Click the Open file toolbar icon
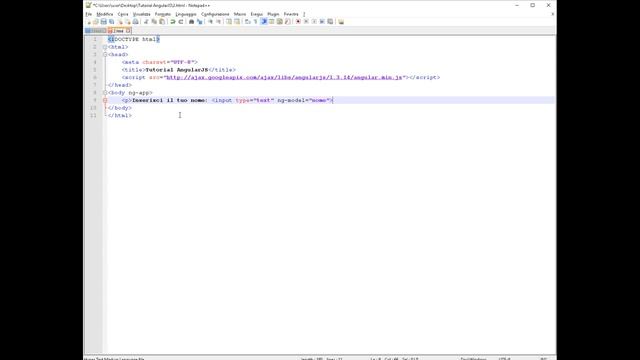The image size is (640, 360). [96, 22]
